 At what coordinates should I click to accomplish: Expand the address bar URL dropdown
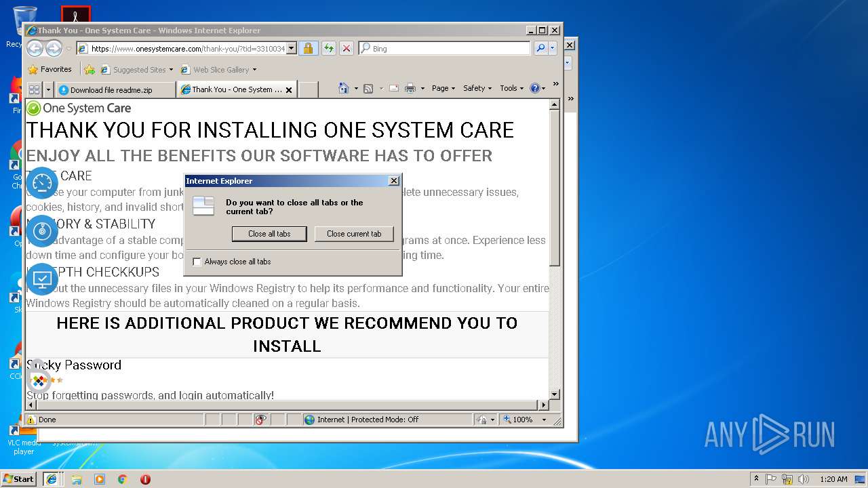[x=292, y=48]
